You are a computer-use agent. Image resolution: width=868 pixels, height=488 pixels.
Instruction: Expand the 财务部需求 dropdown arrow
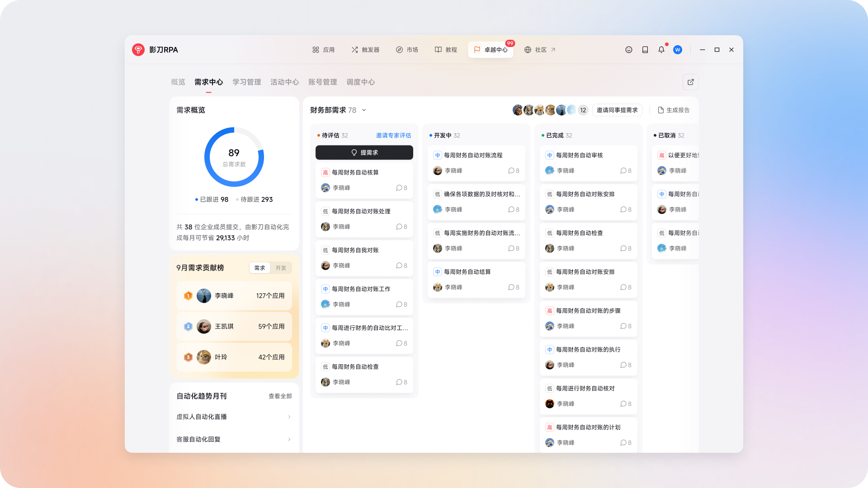(x=364, y=110)
